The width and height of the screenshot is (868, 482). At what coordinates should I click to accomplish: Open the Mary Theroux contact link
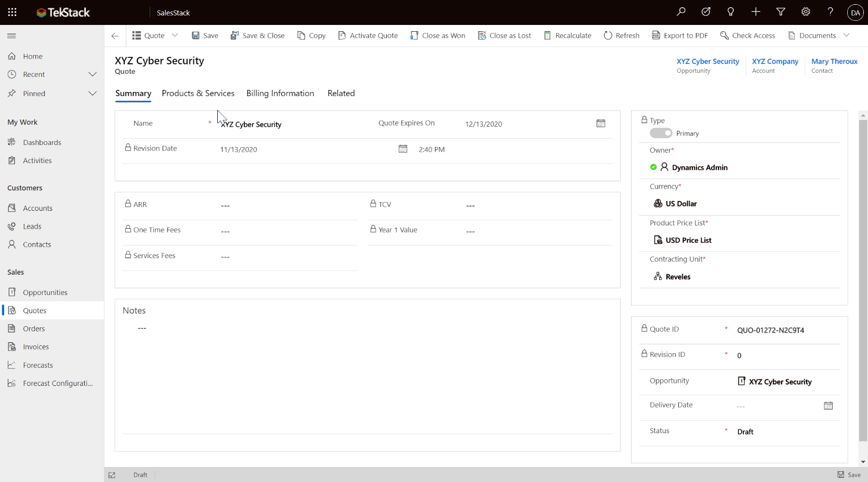(834, 61)
